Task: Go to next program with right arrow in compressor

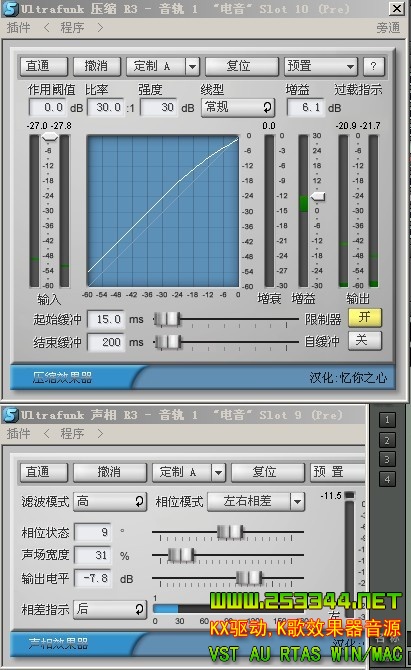Action: (x=100, y=28)
